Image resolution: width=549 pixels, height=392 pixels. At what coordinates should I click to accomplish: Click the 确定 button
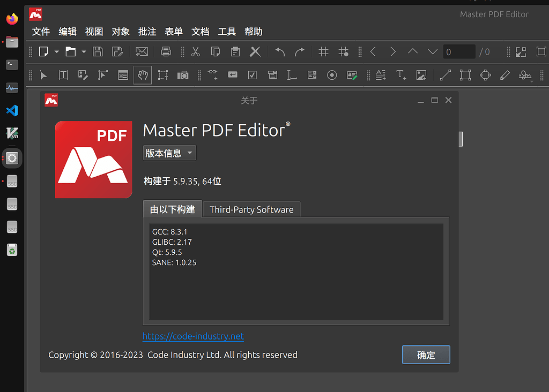coord(426,355)
